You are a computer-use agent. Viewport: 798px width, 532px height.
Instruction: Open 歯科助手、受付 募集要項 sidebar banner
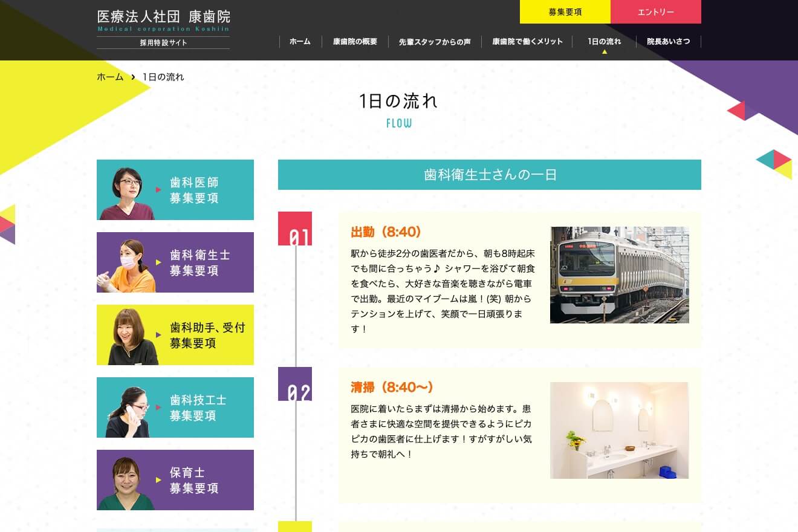pos(175,335)
